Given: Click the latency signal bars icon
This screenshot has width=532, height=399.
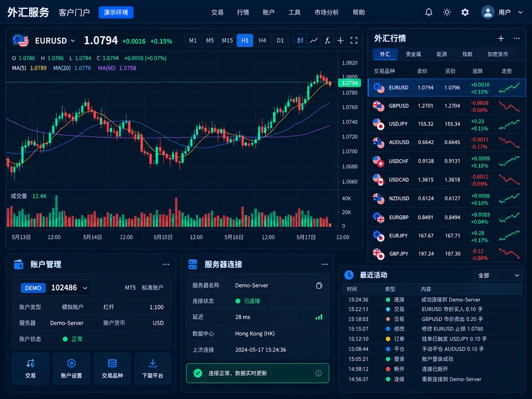Looking at the screenshot, I should (319, 317).
